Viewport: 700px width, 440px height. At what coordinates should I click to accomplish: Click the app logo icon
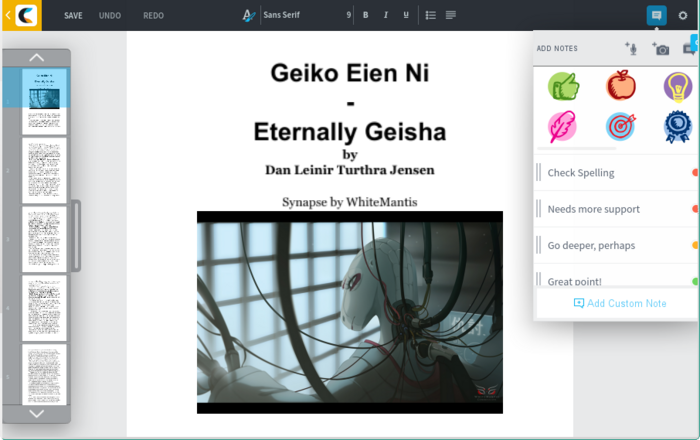(x=26, y=15)
